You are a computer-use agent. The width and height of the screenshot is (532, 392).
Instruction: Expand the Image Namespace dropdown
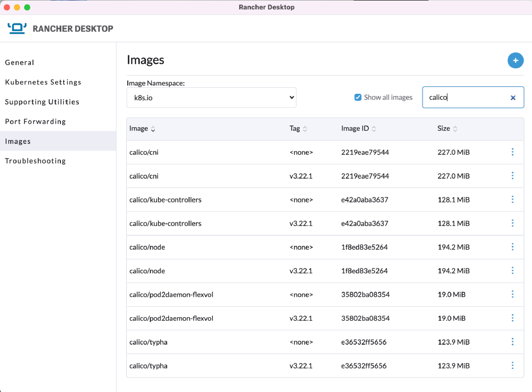pyautogui.click(x=211, y=98)
